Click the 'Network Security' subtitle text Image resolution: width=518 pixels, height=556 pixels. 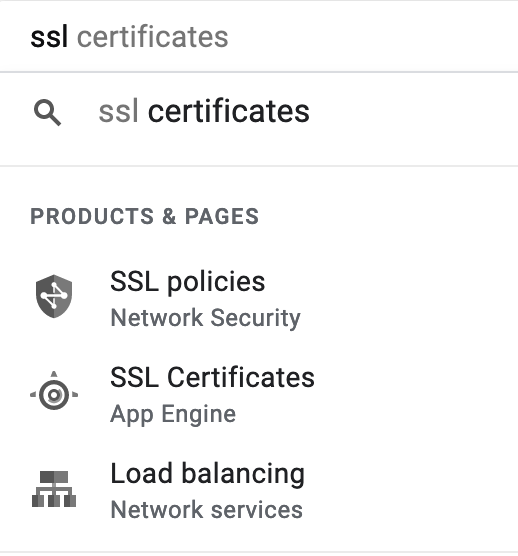206,318
